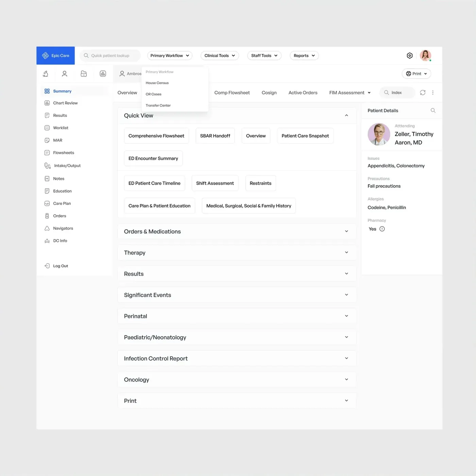Expand the Orders & Medications section
This screenshot has width=476, height=476.
(x=346, y=231)
